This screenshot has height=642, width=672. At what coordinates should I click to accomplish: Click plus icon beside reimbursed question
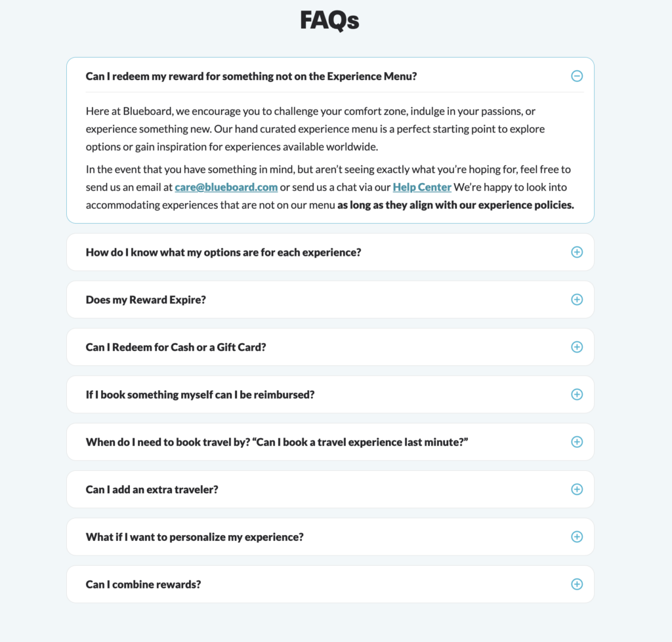pos(577,394)
